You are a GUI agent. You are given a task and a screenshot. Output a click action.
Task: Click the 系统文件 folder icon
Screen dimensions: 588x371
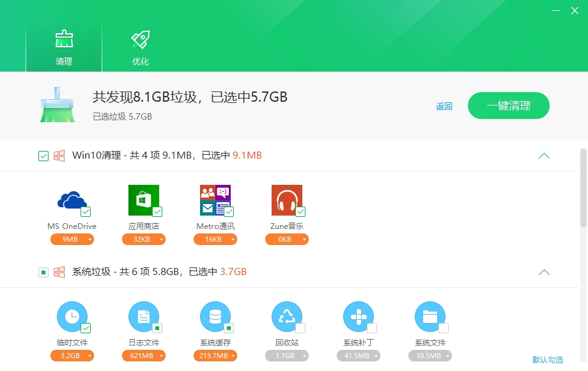[x=430, y=317]
